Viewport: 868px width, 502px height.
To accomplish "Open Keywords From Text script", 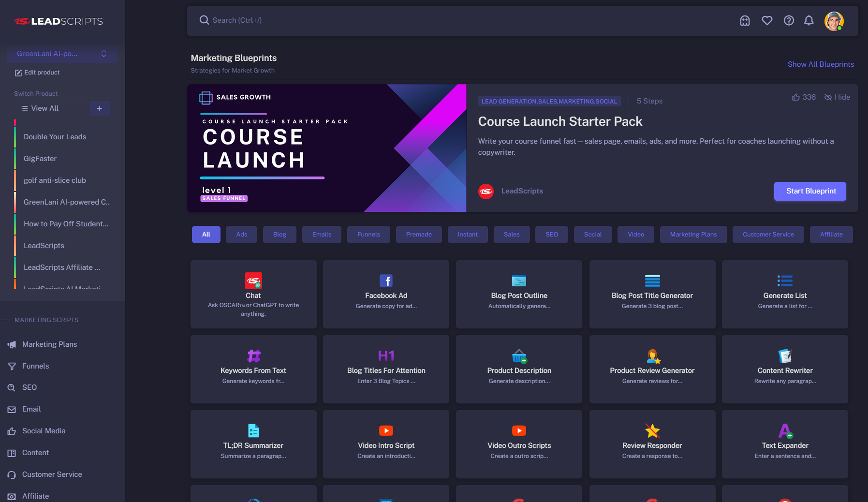I will tap(253, 369).
